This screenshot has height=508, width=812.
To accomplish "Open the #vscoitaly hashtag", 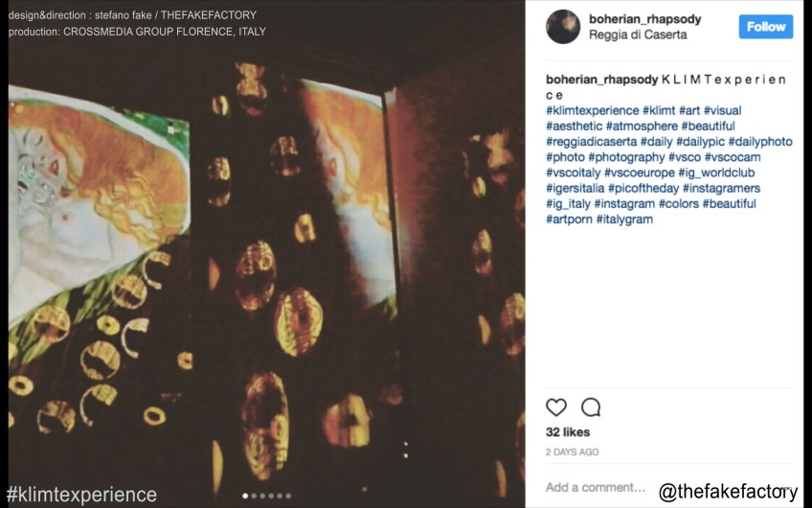I will [573, 173].
